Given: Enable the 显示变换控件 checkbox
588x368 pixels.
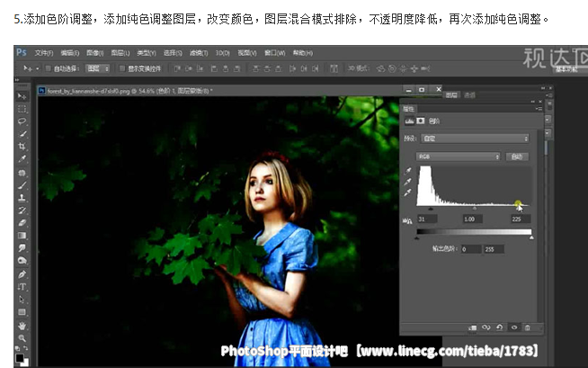Looking at the screenshot, I should (x=122, y=68).
